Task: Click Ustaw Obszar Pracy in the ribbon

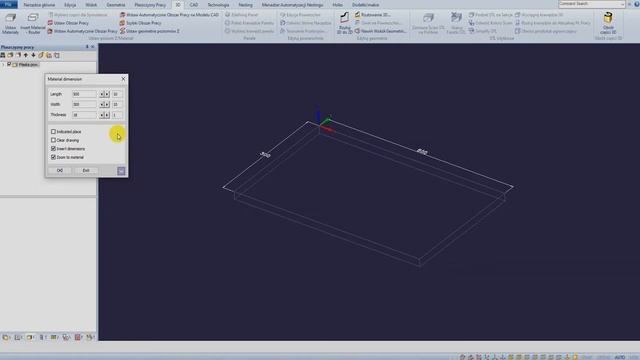Action: 68,23
